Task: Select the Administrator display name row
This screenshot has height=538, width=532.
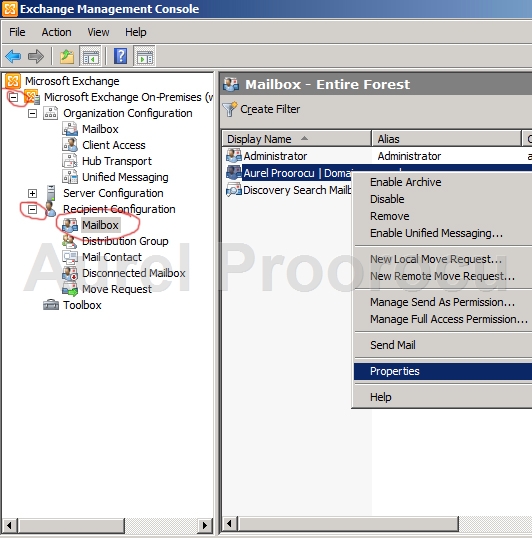Action: [275, 156]
